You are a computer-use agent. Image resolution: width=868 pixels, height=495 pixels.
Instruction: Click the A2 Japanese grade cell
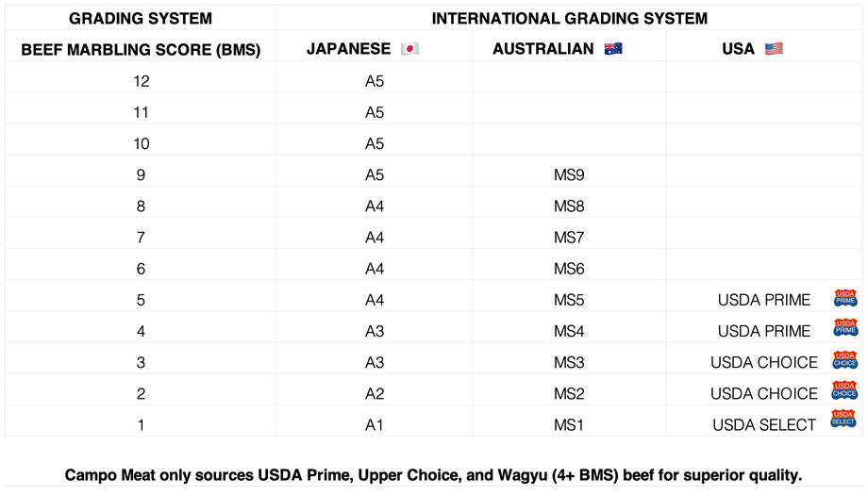[375, 394]
